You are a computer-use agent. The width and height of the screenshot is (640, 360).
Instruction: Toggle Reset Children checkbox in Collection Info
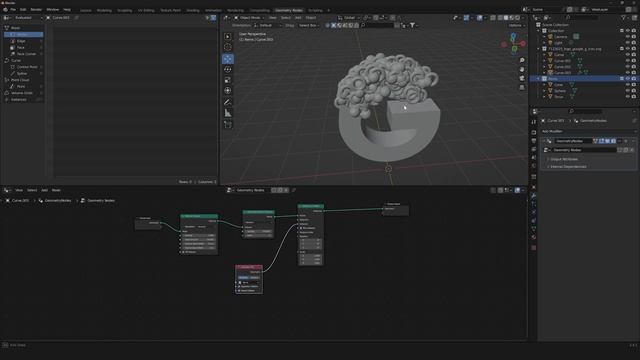click(x=239, y=291)
